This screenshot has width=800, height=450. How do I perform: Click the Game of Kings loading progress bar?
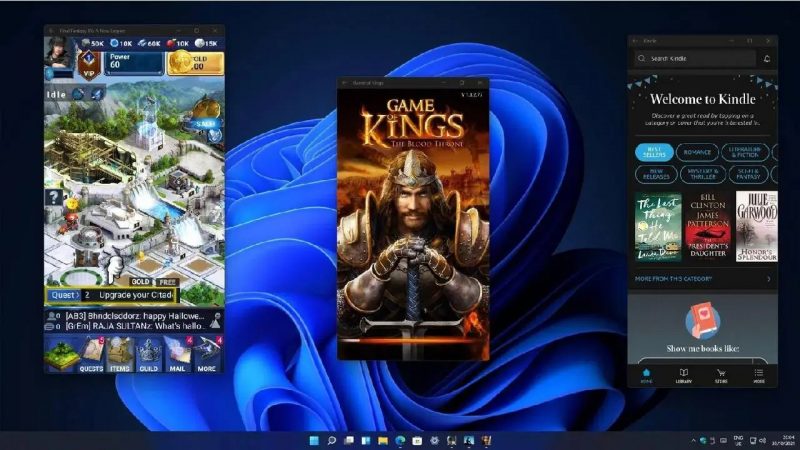(x=413, y=340)
